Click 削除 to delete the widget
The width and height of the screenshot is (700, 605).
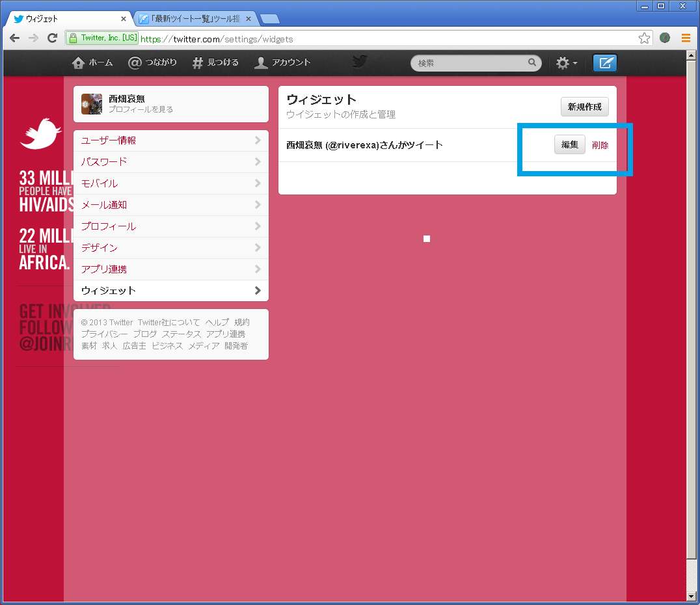pyautogui.click(x=600, y=145)
